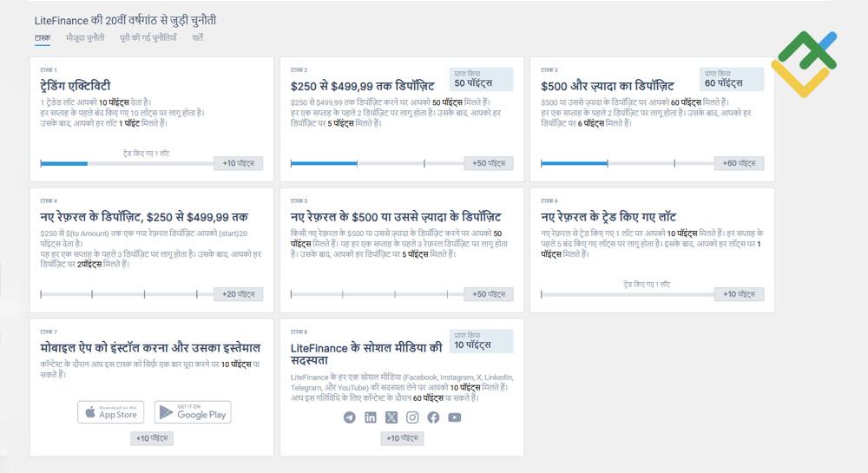The image size is (868, 473).
Task: Switch to the मौजूदा चुनौती tab
Action: [x=85, y=38]
